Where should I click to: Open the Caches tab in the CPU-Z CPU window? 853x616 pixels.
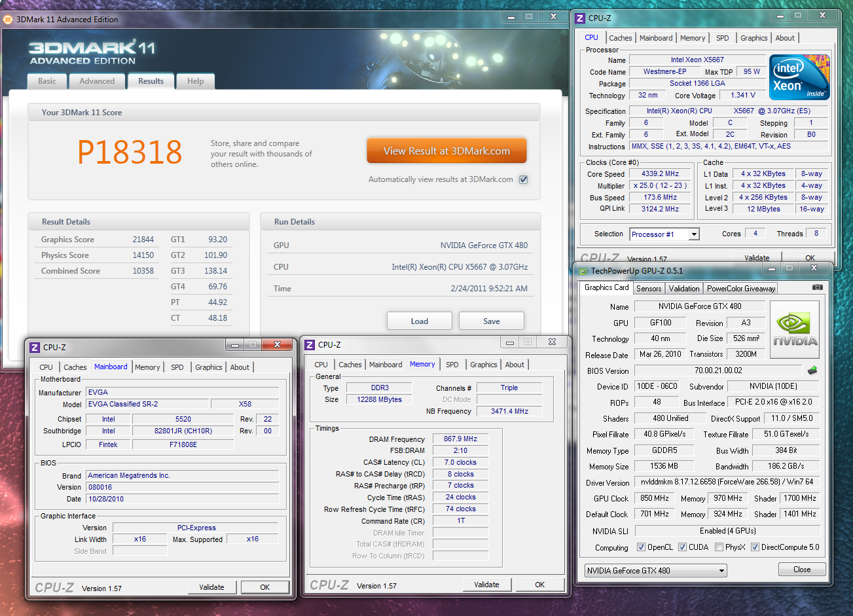[x=621, y=38]
